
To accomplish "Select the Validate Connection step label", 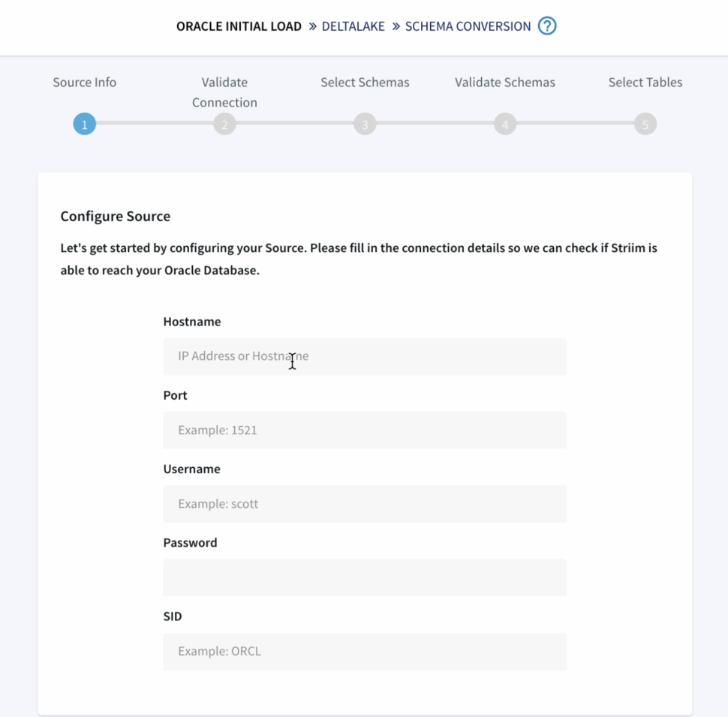I will [x=224, y=92].
